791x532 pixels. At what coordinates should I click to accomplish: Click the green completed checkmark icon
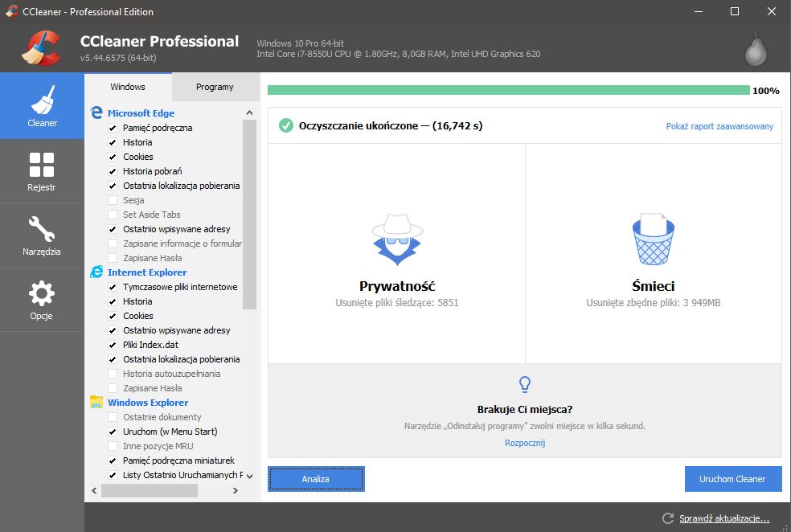click(x=286, y=125)
